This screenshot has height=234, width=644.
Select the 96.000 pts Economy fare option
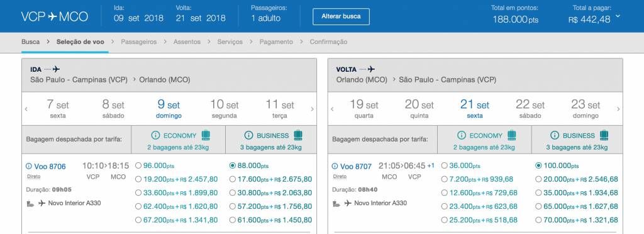(x=138, y=165)
